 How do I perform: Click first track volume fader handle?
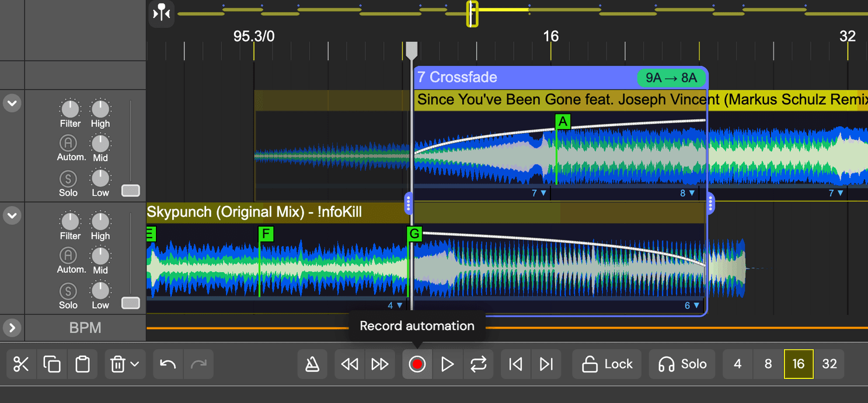(x=131, y=190)
